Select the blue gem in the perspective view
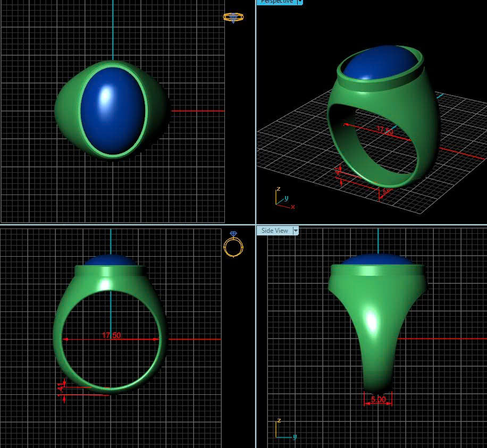487x448 pixels. pos(381,63)
